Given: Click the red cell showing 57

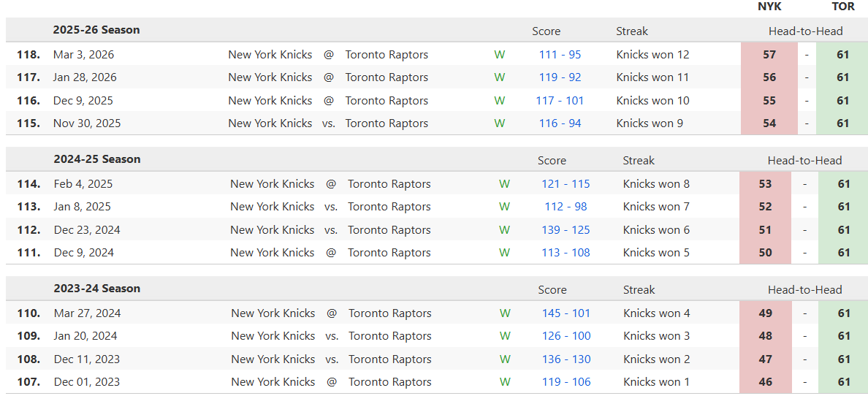Looking at the screenshot, I should click(x=769, y=55).
